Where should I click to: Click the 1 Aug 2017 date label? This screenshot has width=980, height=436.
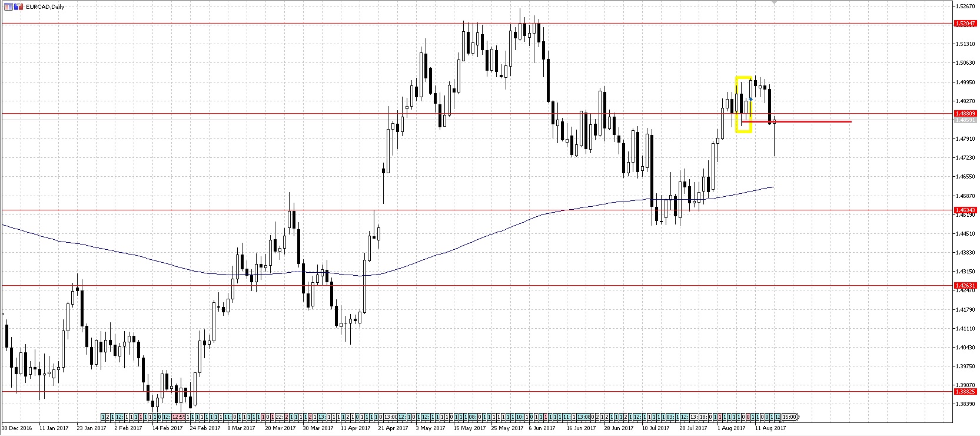pyautogui.click(x=732, y=428)
